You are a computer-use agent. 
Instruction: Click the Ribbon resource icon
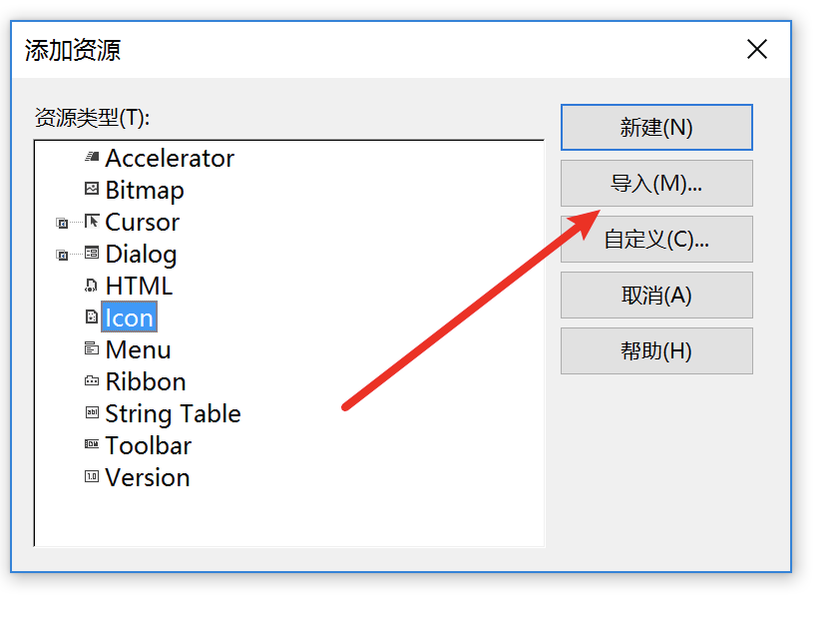[x=92, y=380]
